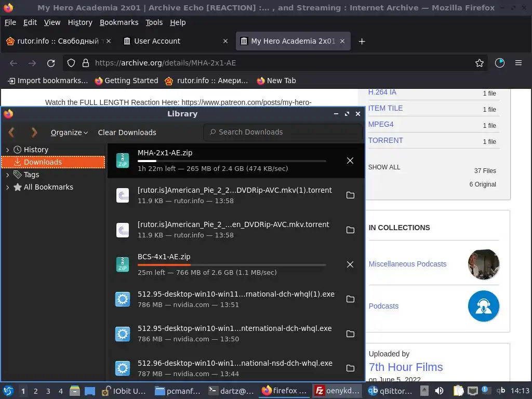This screenshot has width=532, height=399.
Task: Open the Miscellaneous Podcasts thumbnail
Action: coord(484,264)
